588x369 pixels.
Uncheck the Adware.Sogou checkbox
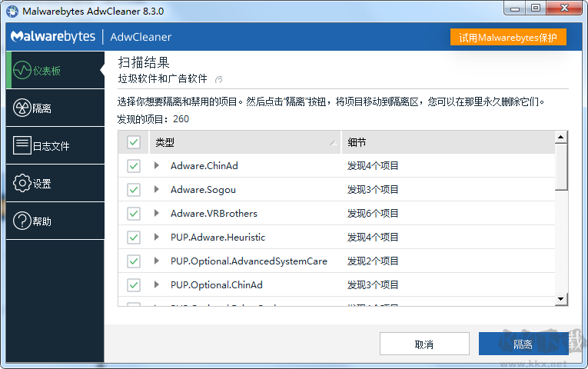tap(134, 190)
